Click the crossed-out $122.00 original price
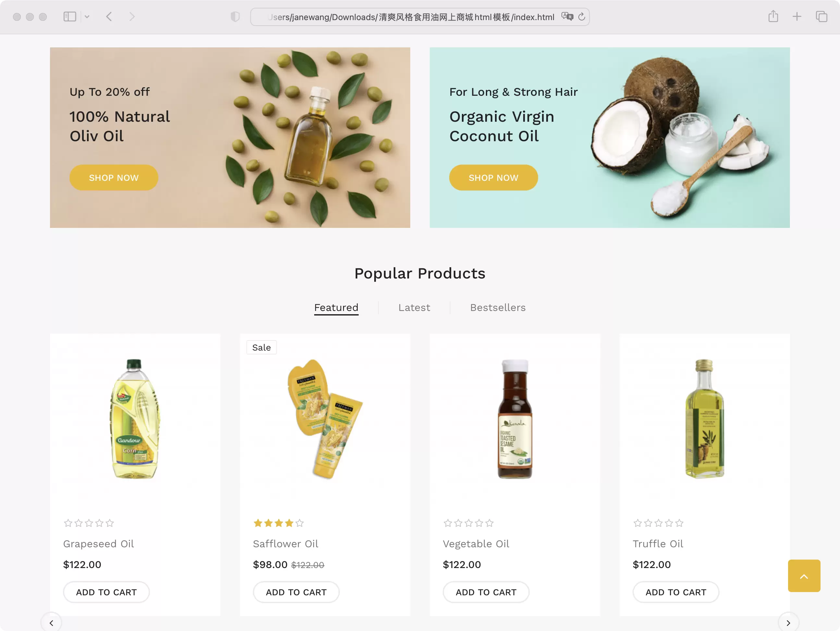Screen dimensions: 840x631 pos(308,565)
